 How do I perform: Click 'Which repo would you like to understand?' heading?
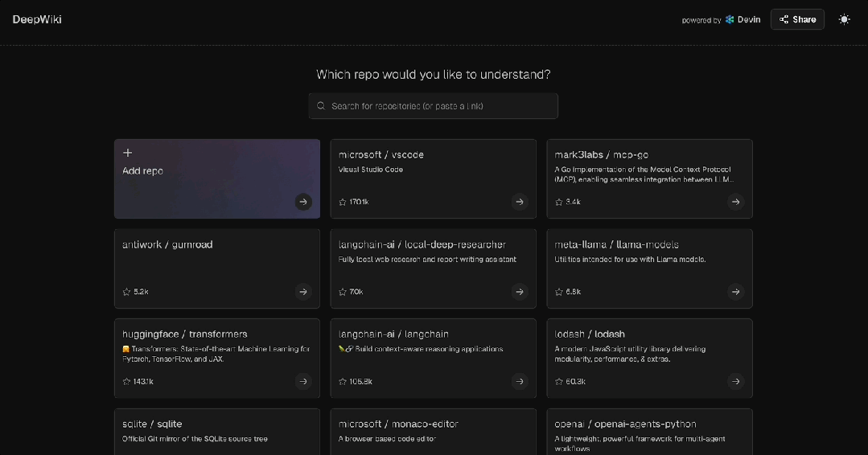click(x=433, y=75)
